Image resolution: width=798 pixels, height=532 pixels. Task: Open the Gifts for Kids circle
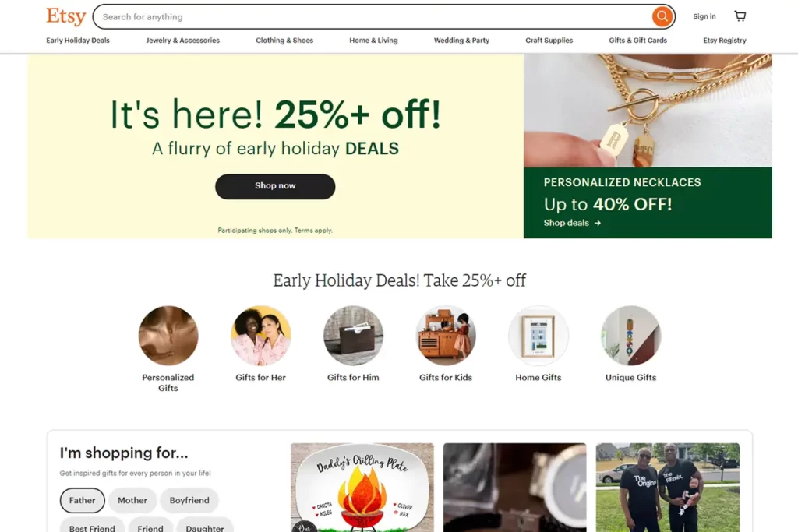click(446, 335)
